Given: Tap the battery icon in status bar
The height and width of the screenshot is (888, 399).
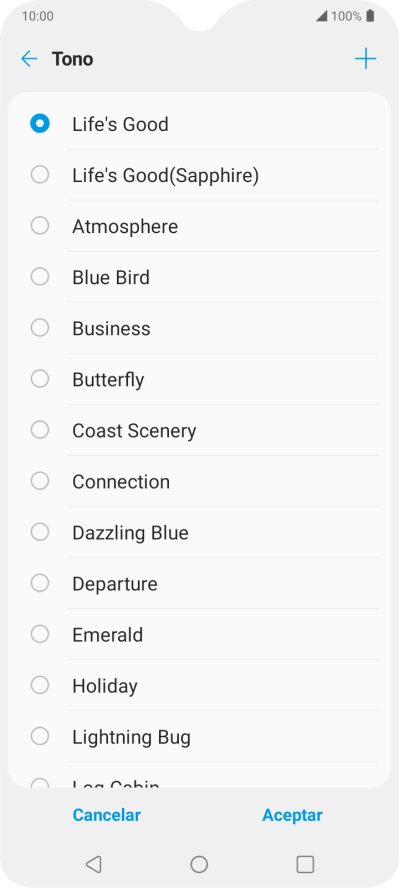Looking at the screenshot, I should pyautogui.click(x=370, y=16).
